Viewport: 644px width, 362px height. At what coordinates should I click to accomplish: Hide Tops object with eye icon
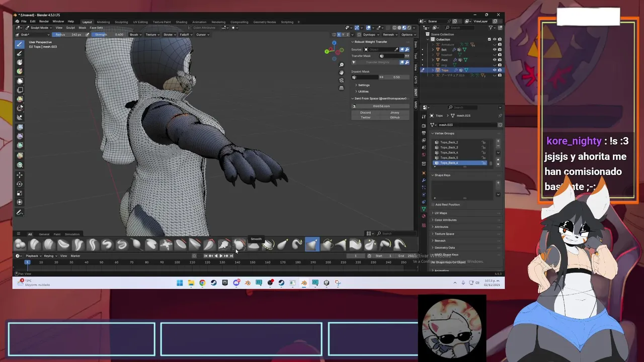coord(495,70)
